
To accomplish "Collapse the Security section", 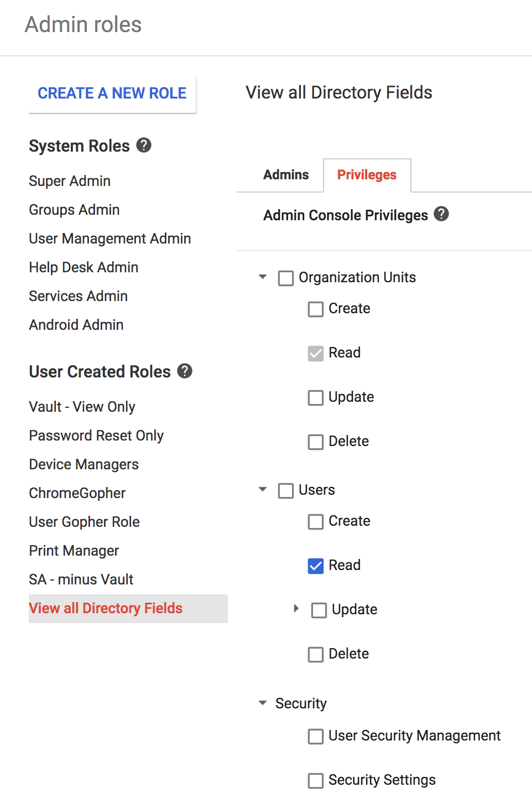I will tap(263, 703).
